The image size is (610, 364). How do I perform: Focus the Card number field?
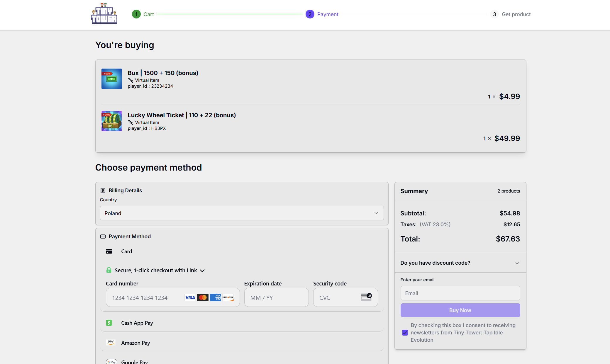(173, 297)
